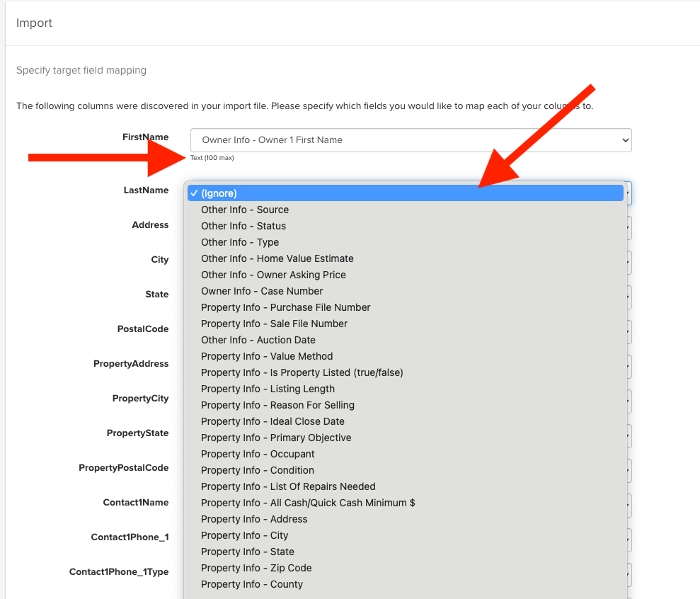Screen dimensions: 700x599
Task: Choose Other Info - Source option
Action: 245,210
